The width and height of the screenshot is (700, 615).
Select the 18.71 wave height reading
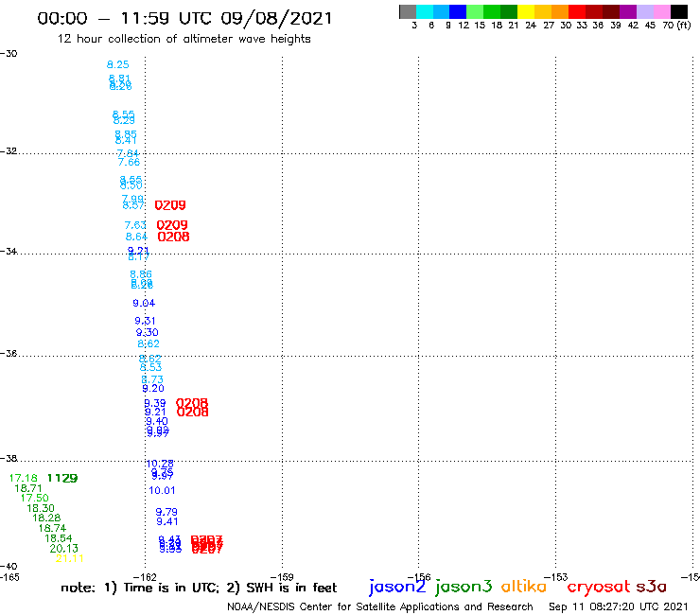coord(28,488)
